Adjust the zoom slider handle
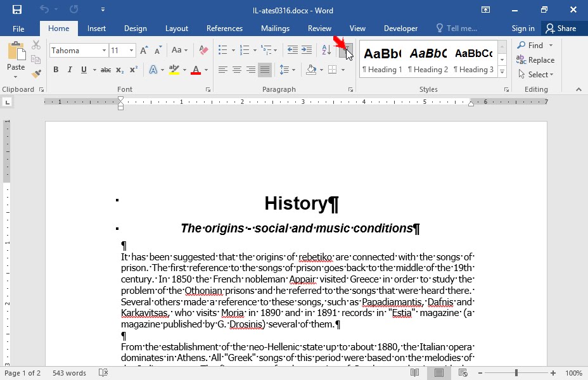This screenshot has height=380, width=588. click(516, 373)
